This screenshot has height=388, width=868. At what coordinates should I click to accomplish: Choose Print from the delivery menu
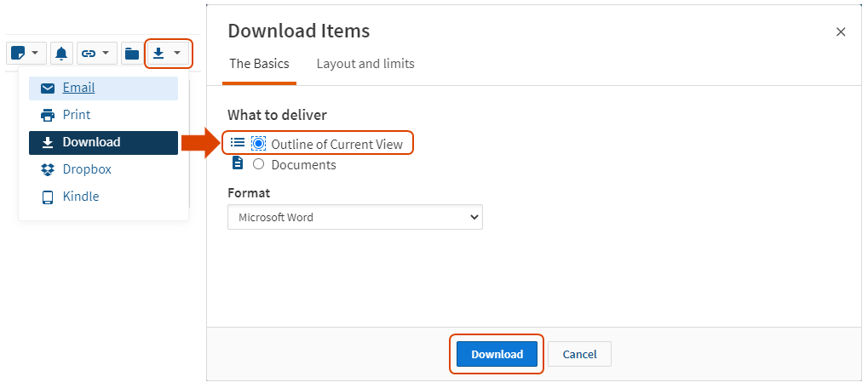coord(76,115)
